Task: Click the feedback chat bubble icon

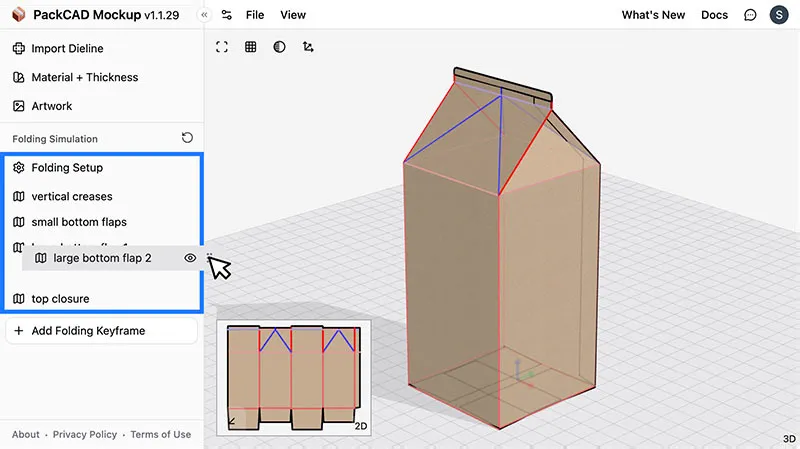Action: pos(750,15)
